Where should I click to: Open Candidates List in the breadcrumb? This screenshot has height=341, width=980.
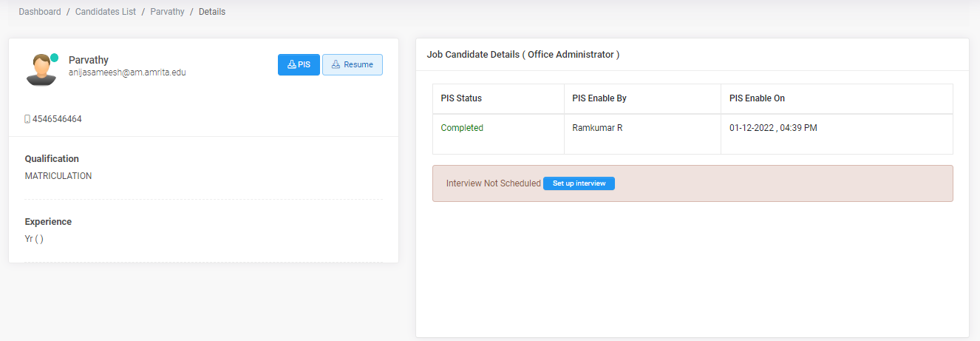click(x=106, y=12)
